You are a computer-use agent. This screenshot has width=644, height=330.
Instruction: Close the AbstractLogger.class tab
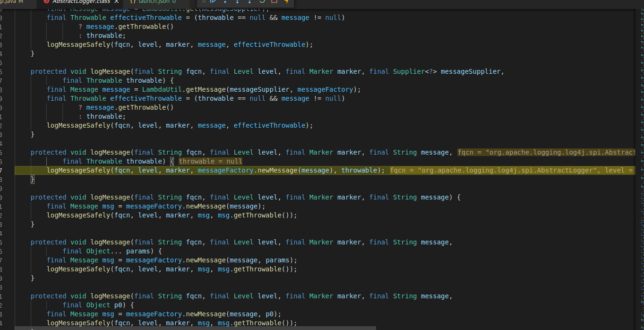click(117, 2)
